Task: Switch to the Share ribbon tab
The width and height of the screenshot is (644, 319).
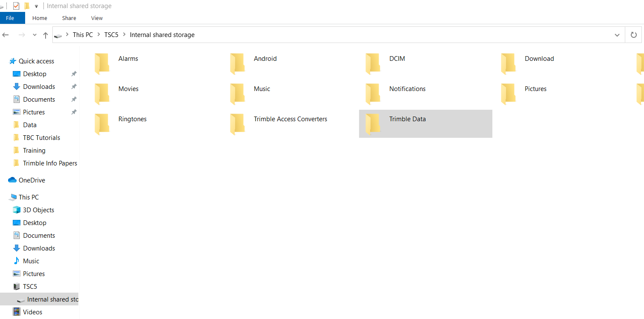Action: (x=69, y=18)
